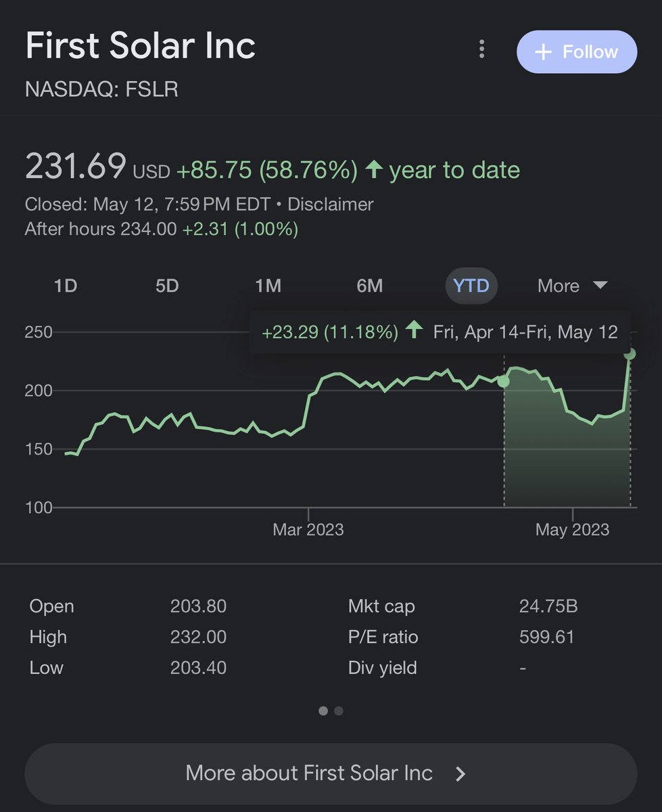Click the May 2023 axis label
This screenshot has width=662, height=812.
(x=572, y=529)
